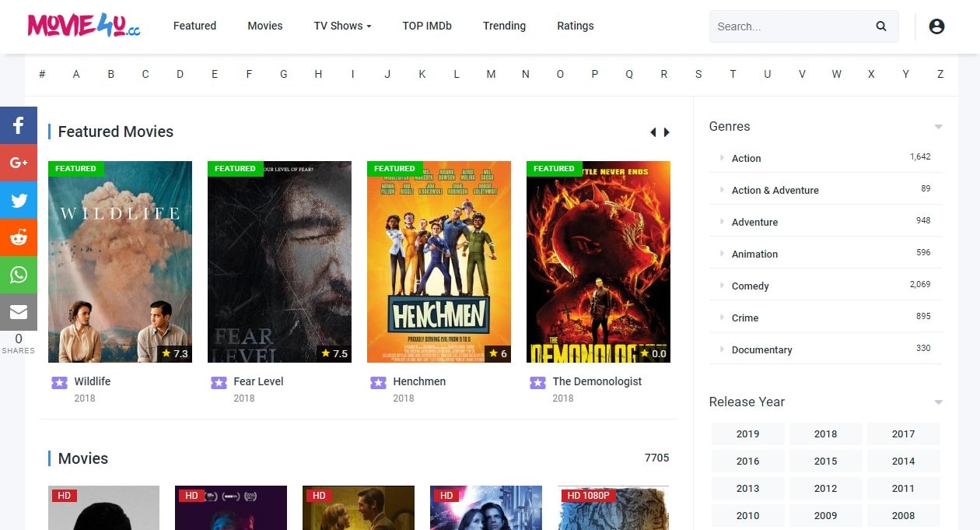The height and width of the screenshot is (530, 980).
Task: Click the movie icon beside Wildlife
Action: (x=59, y=382)
